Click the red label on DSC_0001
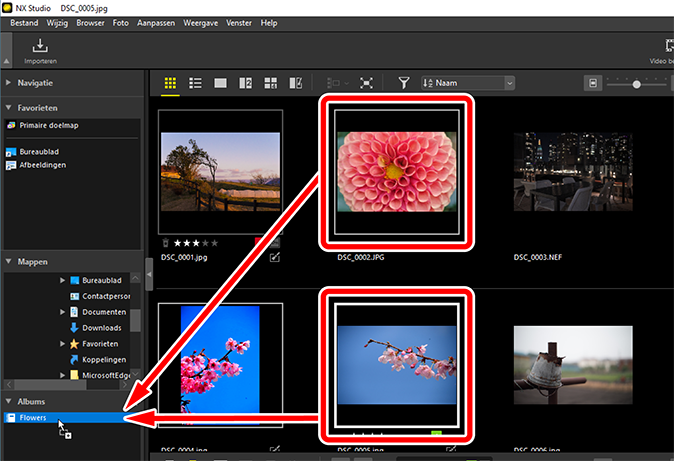The image size is (674, 461). 258,243
